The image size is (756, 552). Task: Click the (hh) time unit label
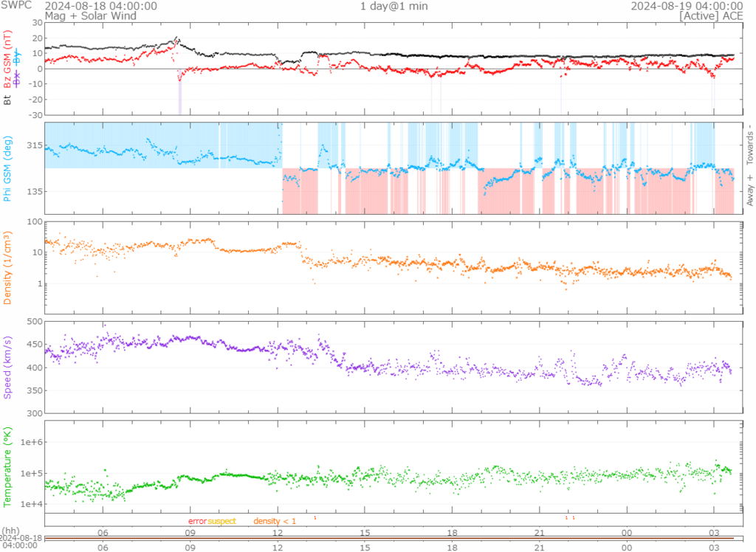pyautogui.click(x=11, y=531)
